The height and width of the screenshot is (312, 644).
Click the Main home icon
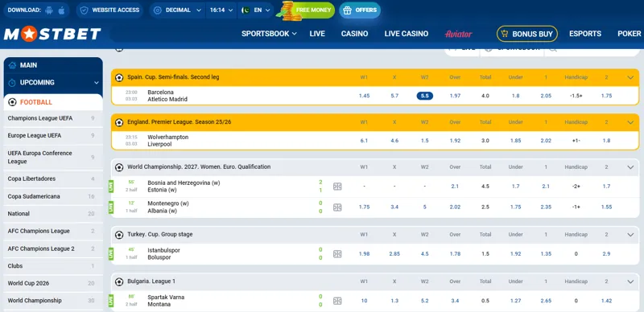[12, 65]
